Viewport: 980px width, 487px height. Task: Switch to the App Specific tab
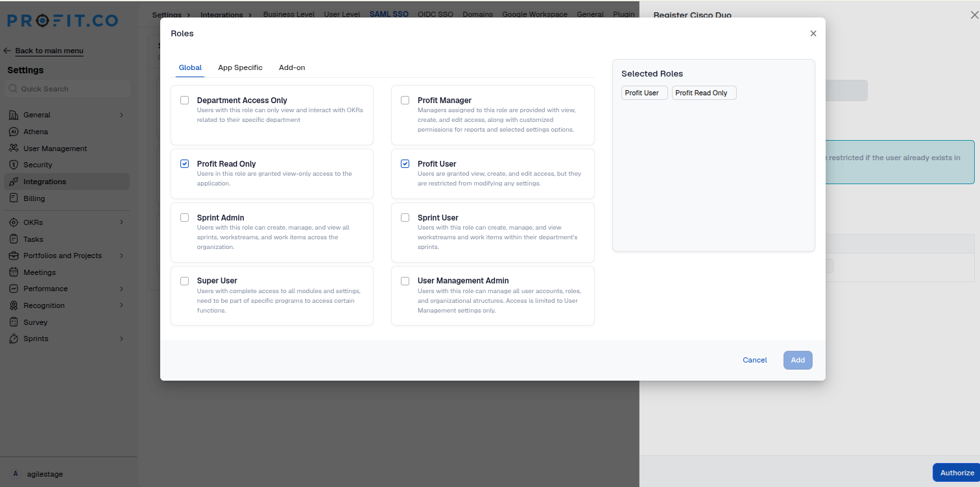[x=240, y=67]
